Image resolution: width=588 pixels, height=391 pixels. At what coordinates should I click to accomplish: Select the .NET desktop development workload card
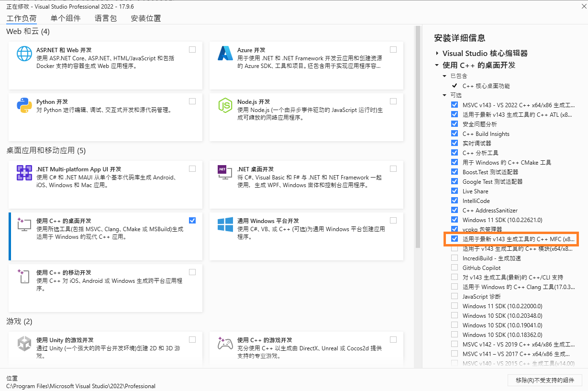tap(306, 184)
